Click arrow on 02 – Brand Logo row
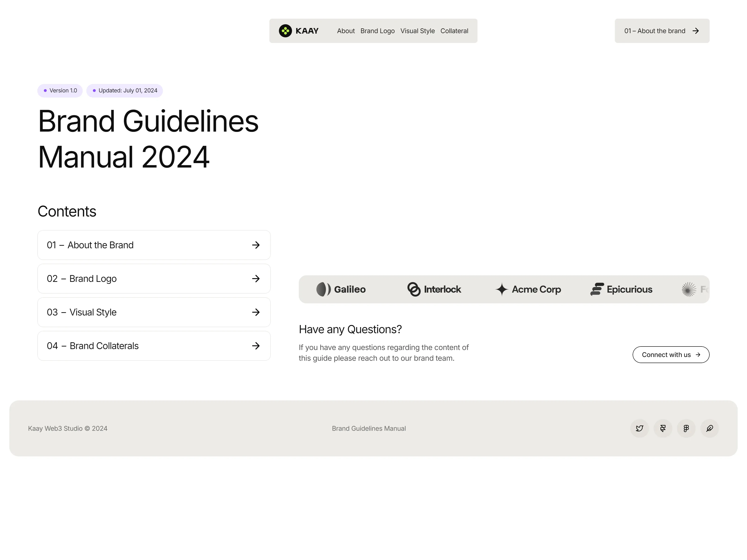Image resolution: width=747 pixels, height=560 pixels. pos(256,278)
